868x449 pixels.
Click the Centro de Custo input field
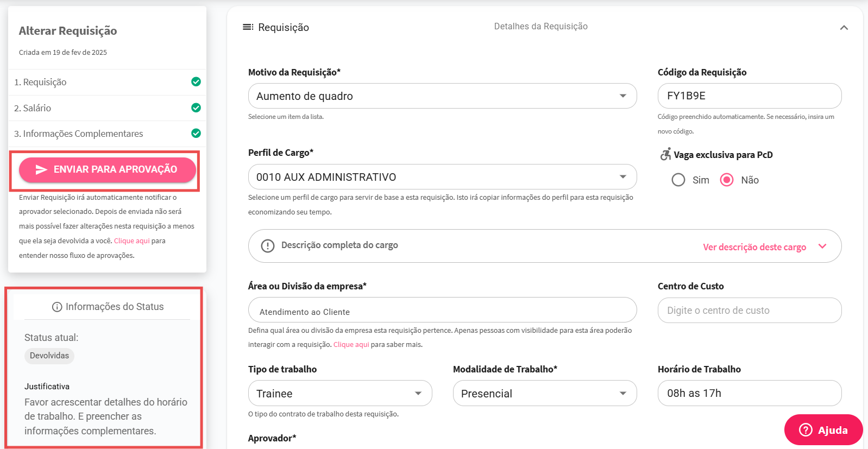(749, 311)
